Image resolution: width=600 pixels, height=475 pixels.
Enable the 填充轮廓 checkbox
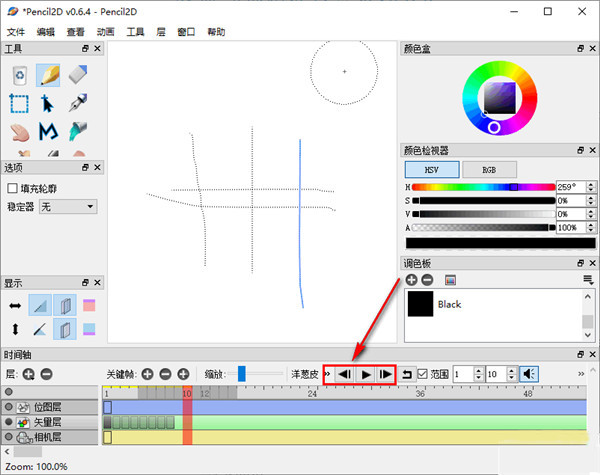point(12,187)
